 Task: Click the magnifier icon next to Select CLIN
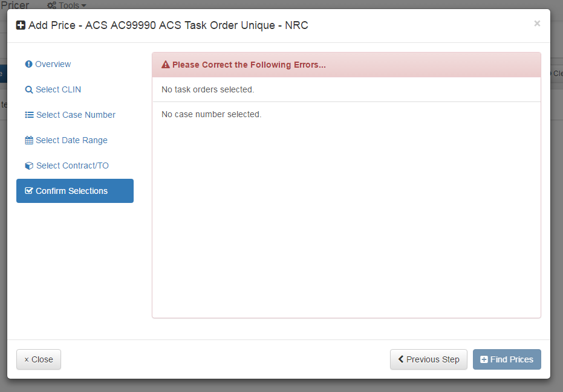point(28,89)
